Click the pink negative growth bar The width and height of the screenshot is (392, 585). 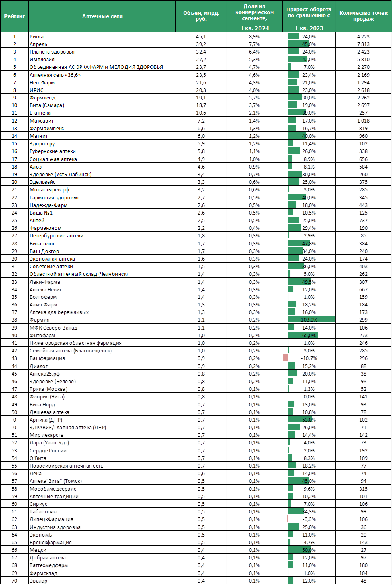(285, 358)
